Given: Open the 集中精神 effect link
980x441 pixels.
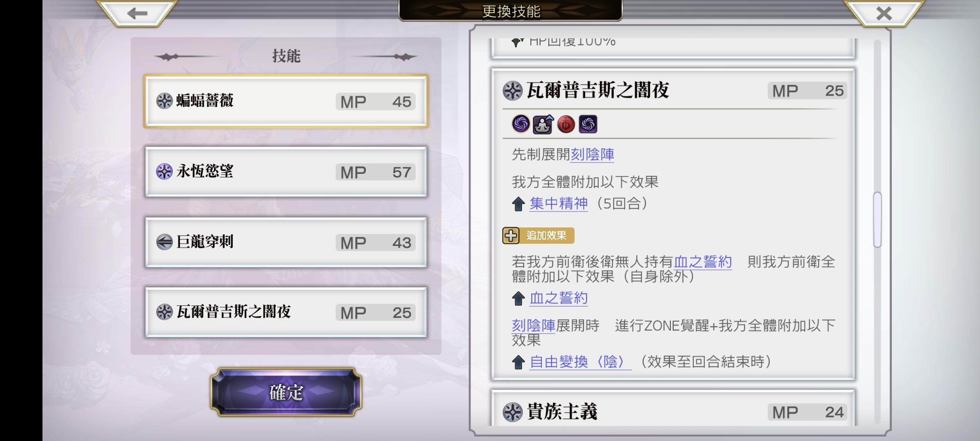Looking at the screenshot, I should point(559,203).
